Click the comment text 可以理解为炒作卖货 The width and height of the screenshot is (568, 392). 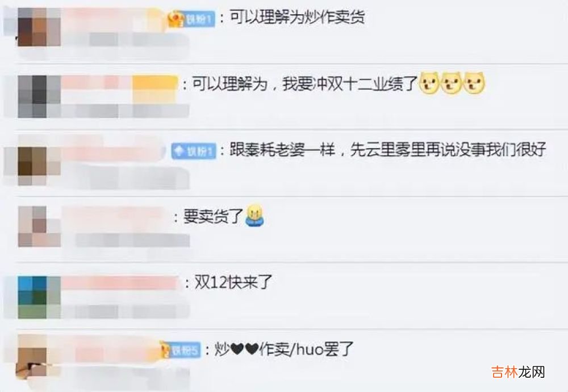(x=298, y=18)
